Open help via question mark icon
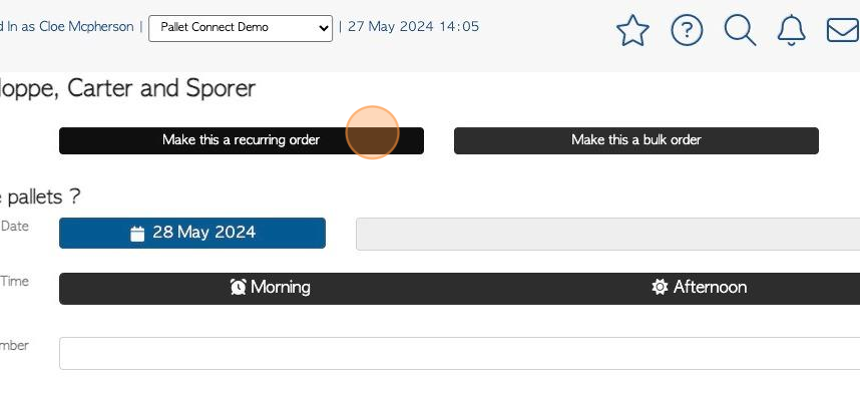Screen dimensions: 860x398 [687, 30]
